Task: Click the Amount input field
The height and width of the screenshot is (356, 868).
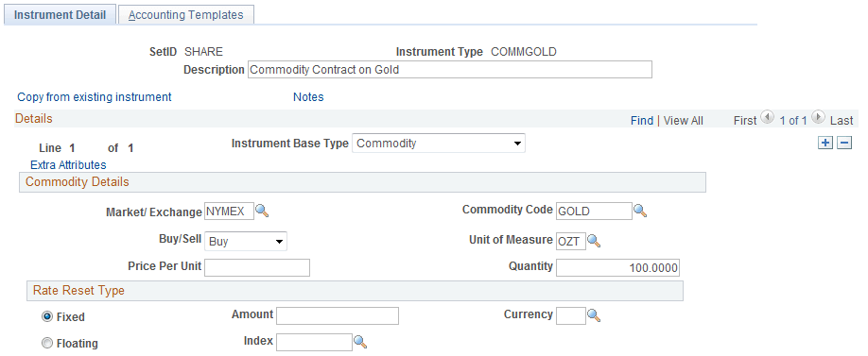Action: click(338, 315)
